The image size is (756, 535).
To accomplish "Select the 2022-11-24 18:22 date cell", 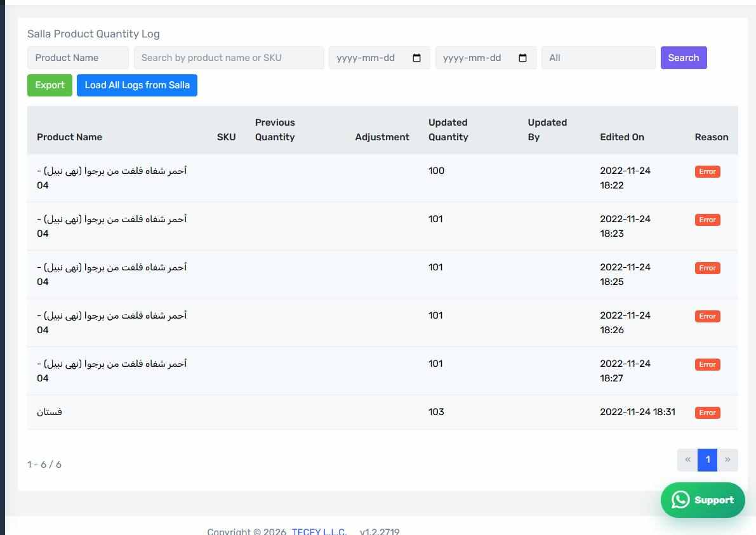I will pyautogui.click(x=625, y=178).
